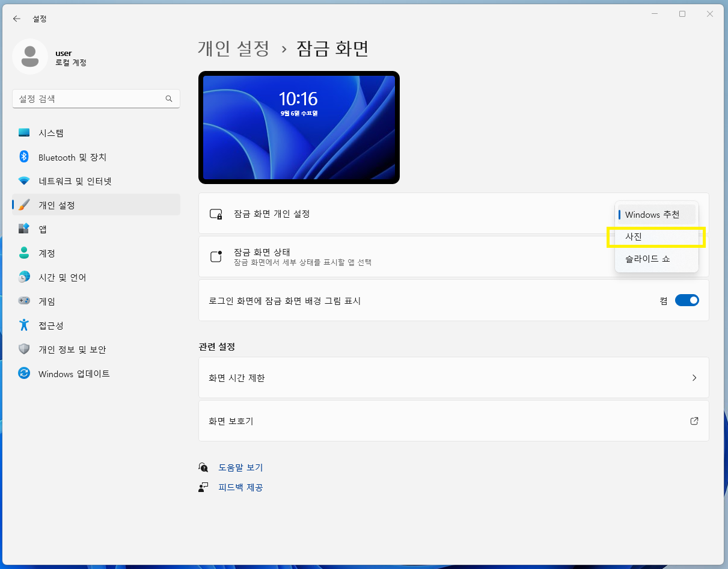Click the 도움말 보기 help icon
728x569 pixels.
click(x=203, y=467)
